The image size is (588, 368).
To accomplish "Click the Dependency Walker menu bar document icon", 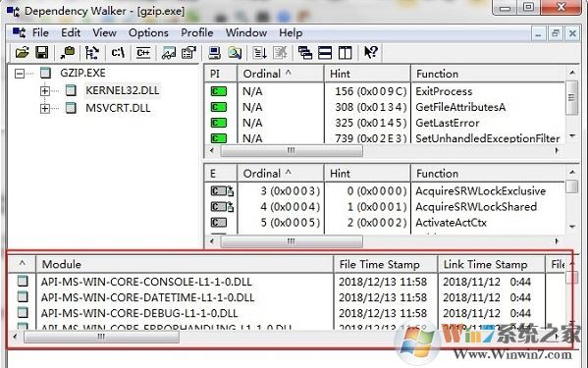I will click(19, 32).
